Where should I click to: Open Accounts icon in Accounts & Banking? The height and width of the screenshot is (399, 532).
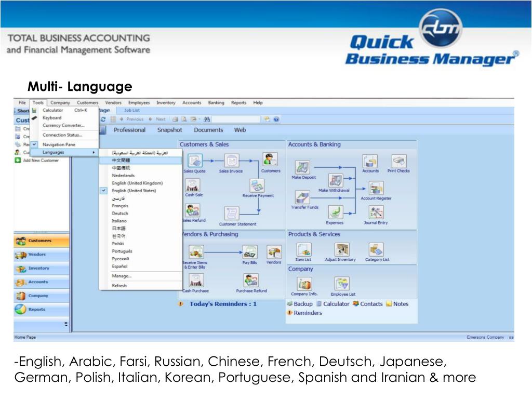[x=370, y=161]
